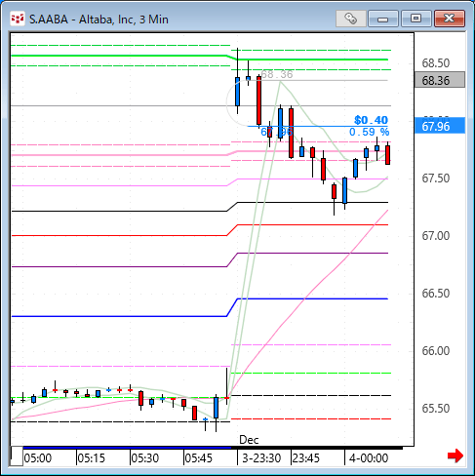Click the 05:00 time axis label
Screen dimensions: 475x476
[x=38, y=458]
